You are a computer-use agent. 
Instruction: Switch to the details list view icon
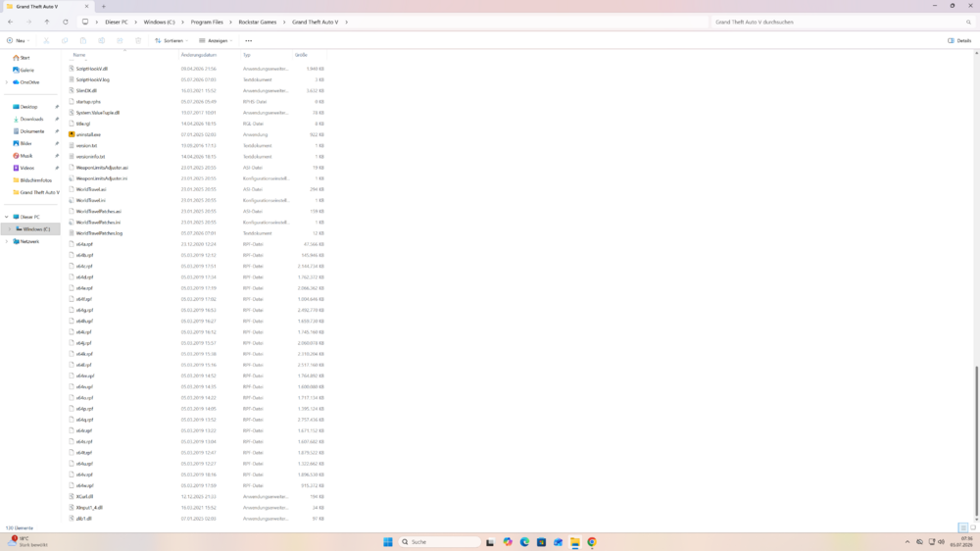coord(963,527)
